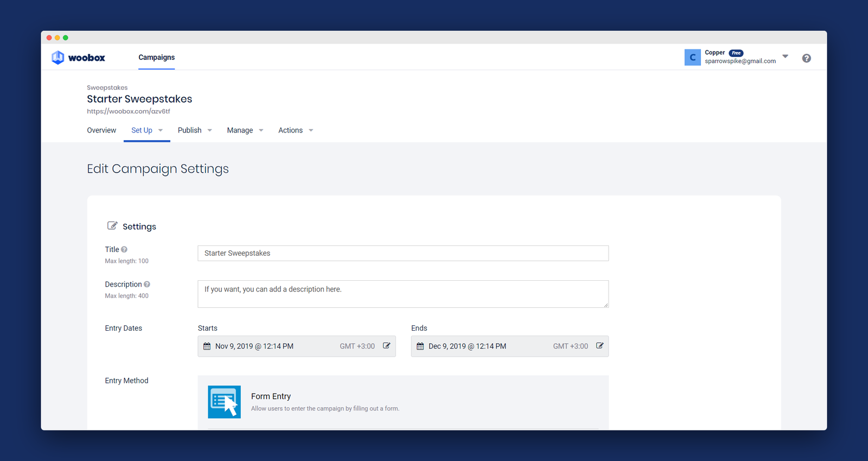The height and width of the screenshot is (461, 868).
Task: Go to the Overview tab
Action: tap(101, 130)
